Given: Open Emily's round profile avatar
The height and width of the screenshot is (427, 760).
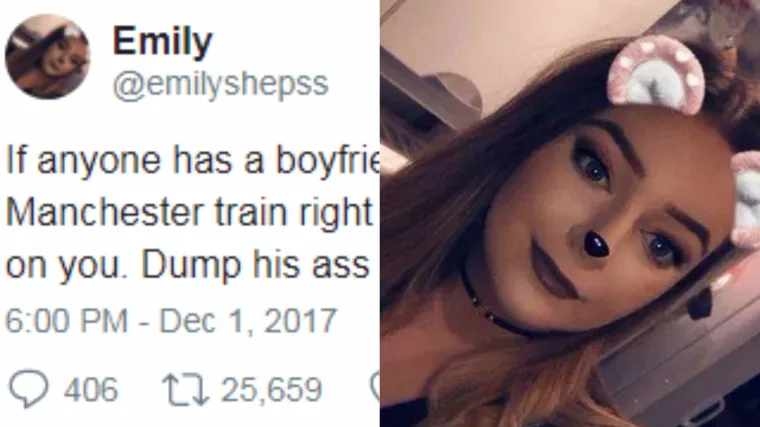Looking at the screenshot, I should point(48,57).
